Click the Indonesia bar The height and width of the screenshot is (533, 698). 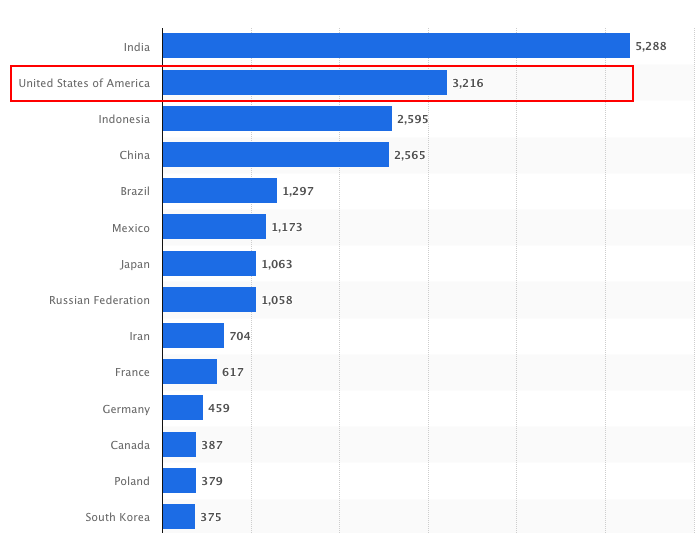pyautogui.click(x=277, y=118)
